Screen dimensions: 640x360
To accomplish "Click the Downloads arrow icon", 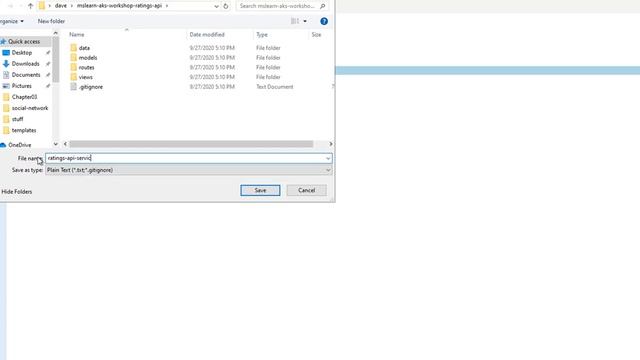I will (x=6, y=64).
